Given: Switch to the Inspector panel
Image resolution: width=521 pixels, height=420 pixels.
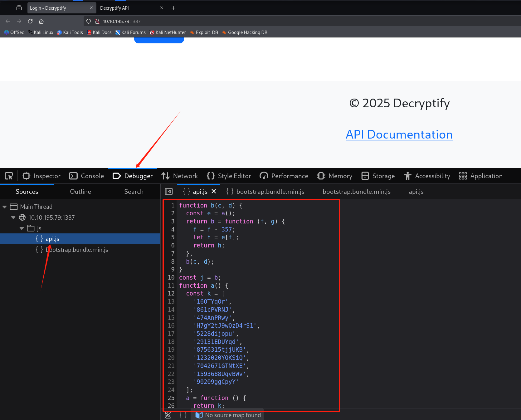Looking at the screenshot, I should point(41,176).
